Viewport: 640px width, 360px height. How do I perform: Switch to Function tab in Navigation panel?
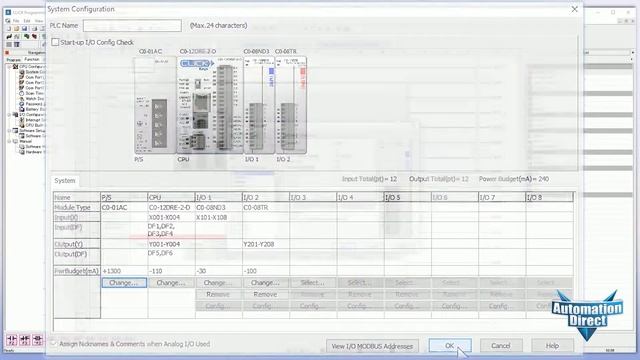[x=31, y=60]
